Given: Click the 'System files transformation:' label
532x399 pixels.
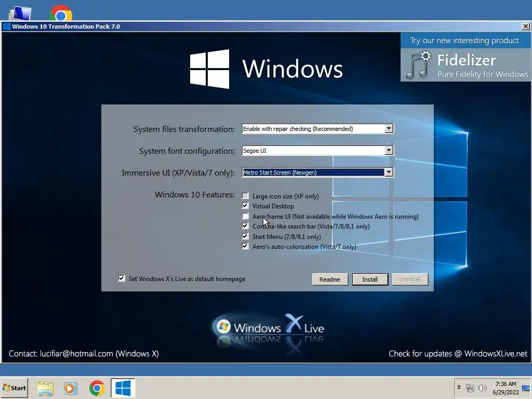Looking at the screenshot, I should tap(184, 129).
